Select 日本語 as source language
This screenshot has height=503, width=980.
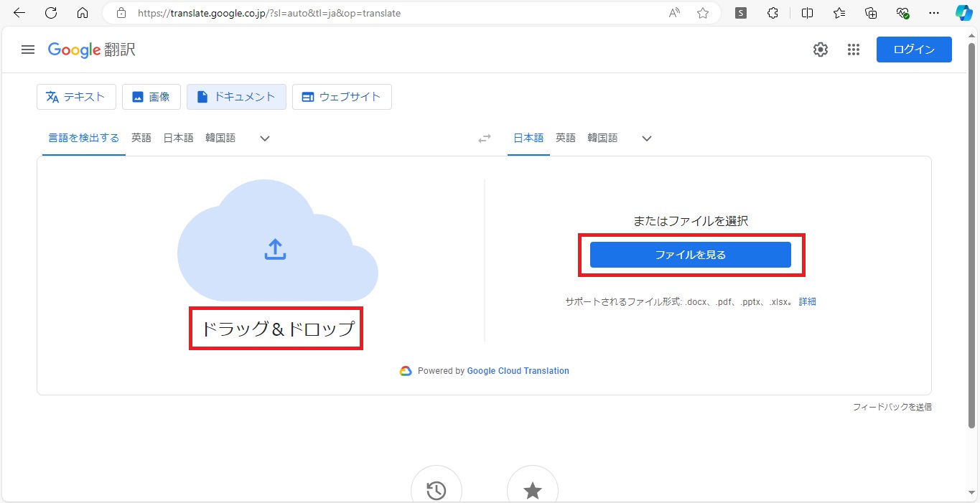coord(178,138)
